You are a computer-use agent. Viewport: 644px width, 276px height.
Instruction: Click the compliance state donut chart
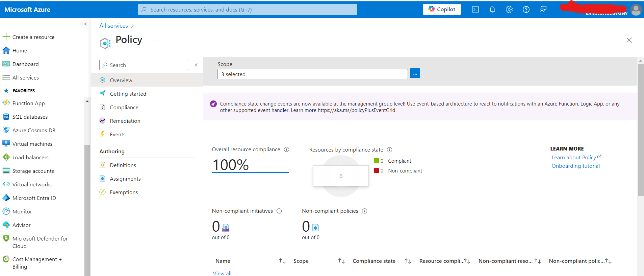pyautogui.click(x=341, y=176)
